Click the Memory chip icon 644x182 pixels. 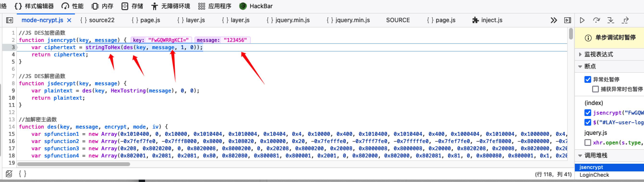pos(95,6)
